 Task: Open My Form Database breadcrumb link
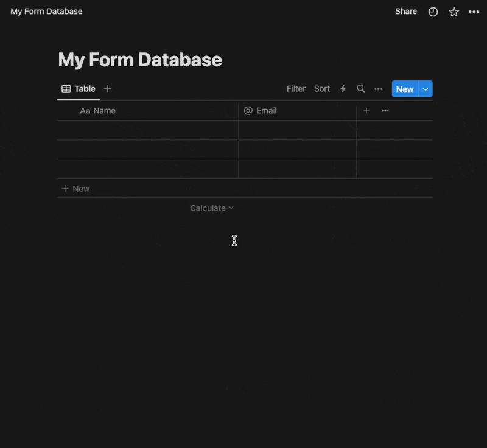tap(46, 11)
